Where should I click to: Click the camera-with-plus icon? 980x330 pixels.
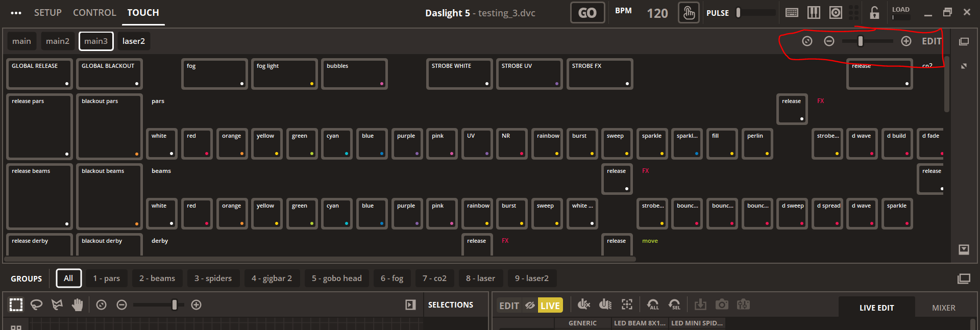(x=743, y=304)
